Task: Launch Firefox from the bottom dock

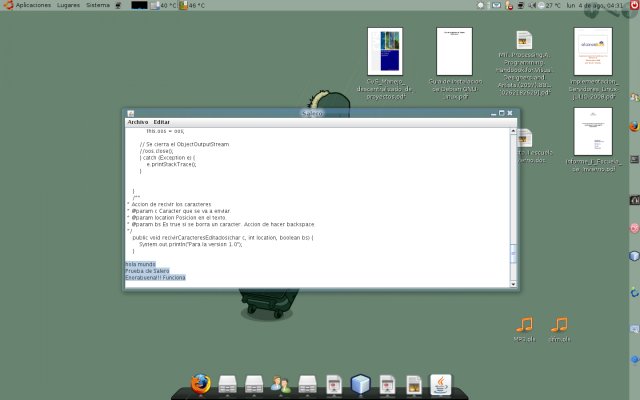Action: tap(201, 384)
